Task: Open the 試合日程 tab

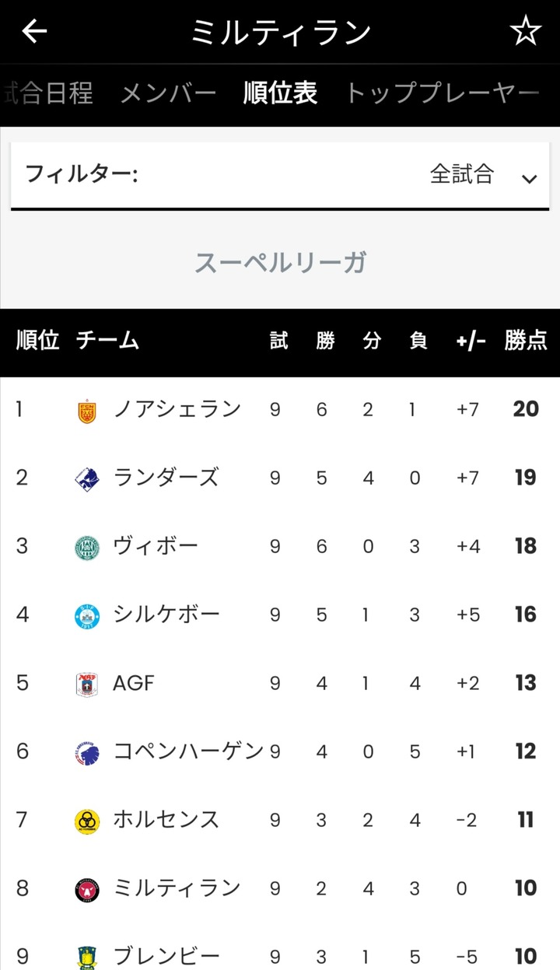Action: click(48, 94)
